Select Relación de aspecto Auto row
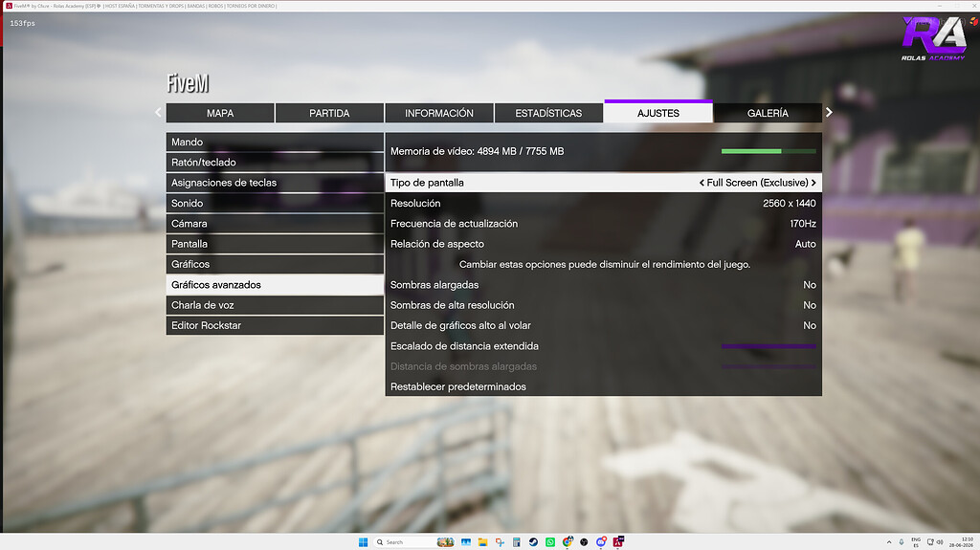This screenshot has height=550, width=980. click(603, 244)
